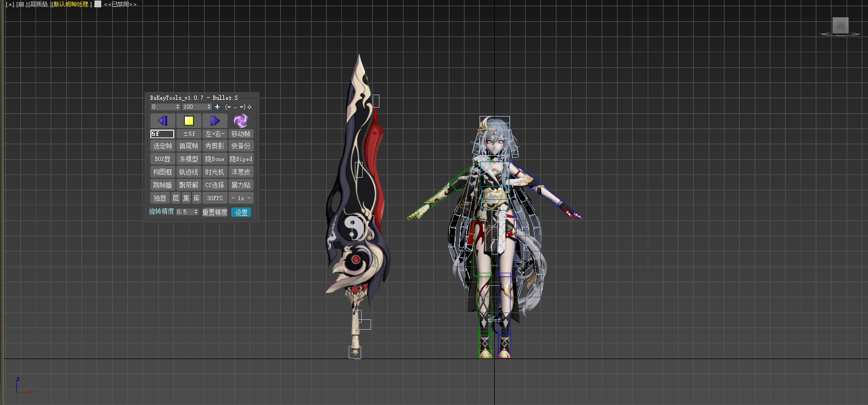868x405 pixels.
Task: Click the next keyframe arrow button
Action: pyautogui.click(x=215, y=121)
